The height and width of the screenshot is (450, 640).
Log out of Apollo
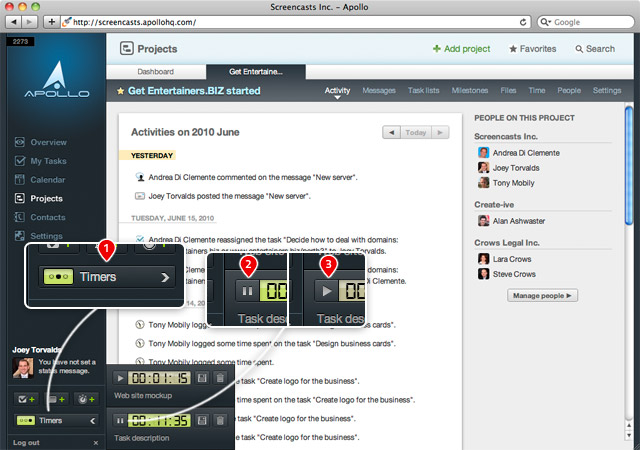tap(26, 443)
